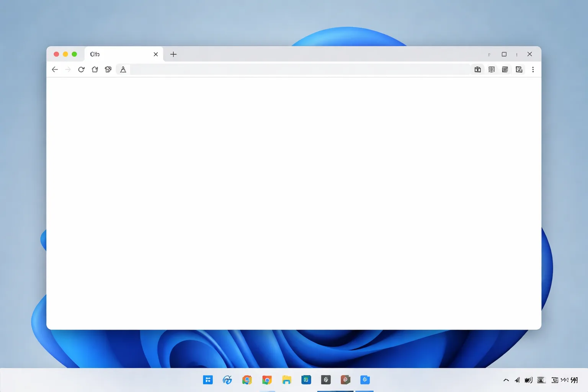Open the red-yellow-green Chrome icon in taskbar
The image size is (588, 392).
(267, 380)
